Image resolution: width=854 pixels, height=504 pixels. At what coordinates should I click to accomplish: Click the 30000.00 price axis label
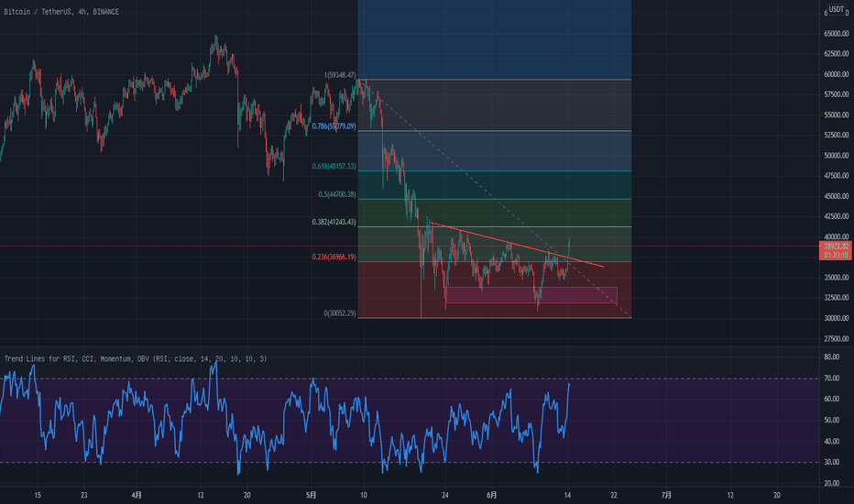pos(836,318)
